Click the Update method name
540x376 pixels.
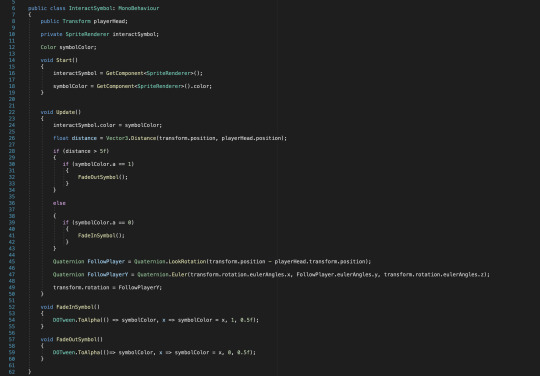65,112
